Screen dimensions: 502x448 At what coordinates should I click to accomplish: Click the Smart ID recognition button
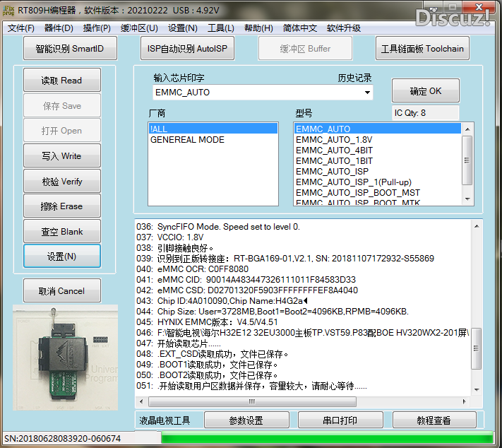tap(68, 49)
